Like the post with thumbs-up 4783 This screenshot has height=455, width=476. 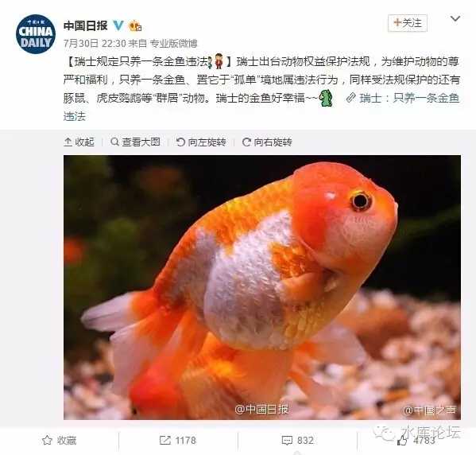416,440
